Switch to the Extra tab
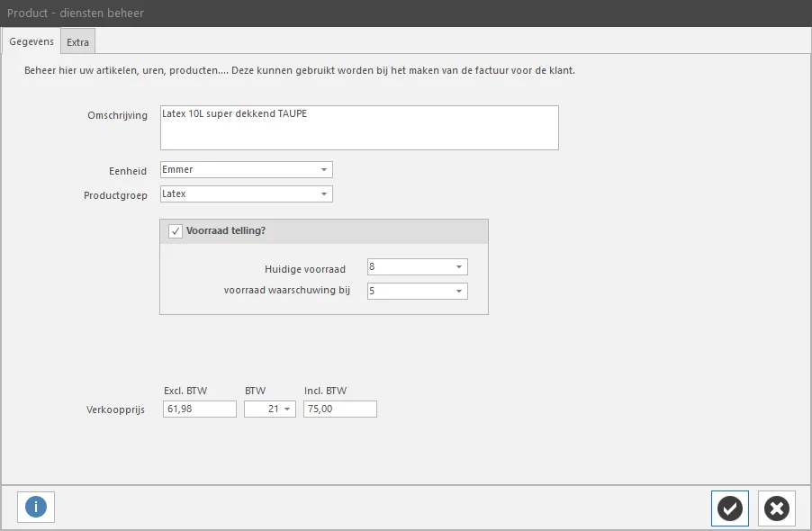The height and width of the screenshot is (531, 812). coord(77,42)
